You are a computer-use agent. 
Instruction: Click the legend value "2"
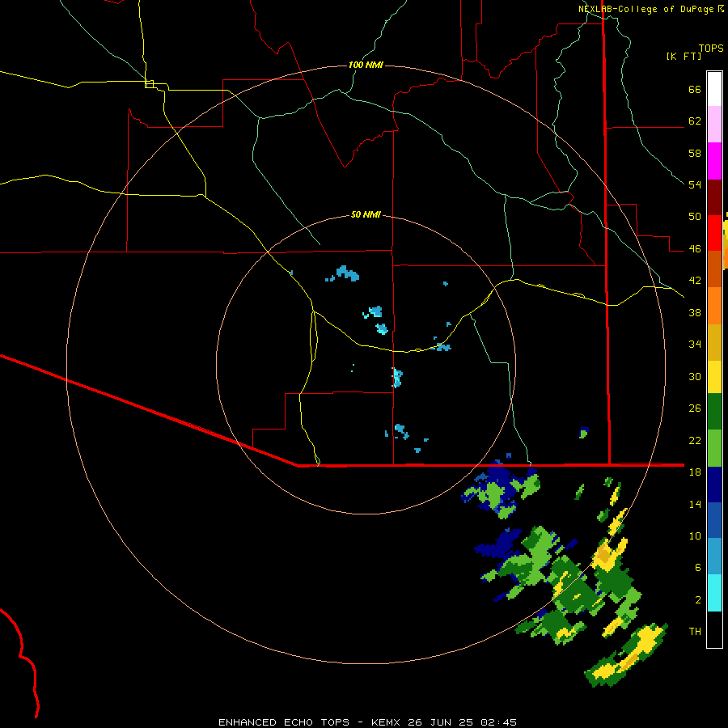pyautogui.click(x=698, y=600)
